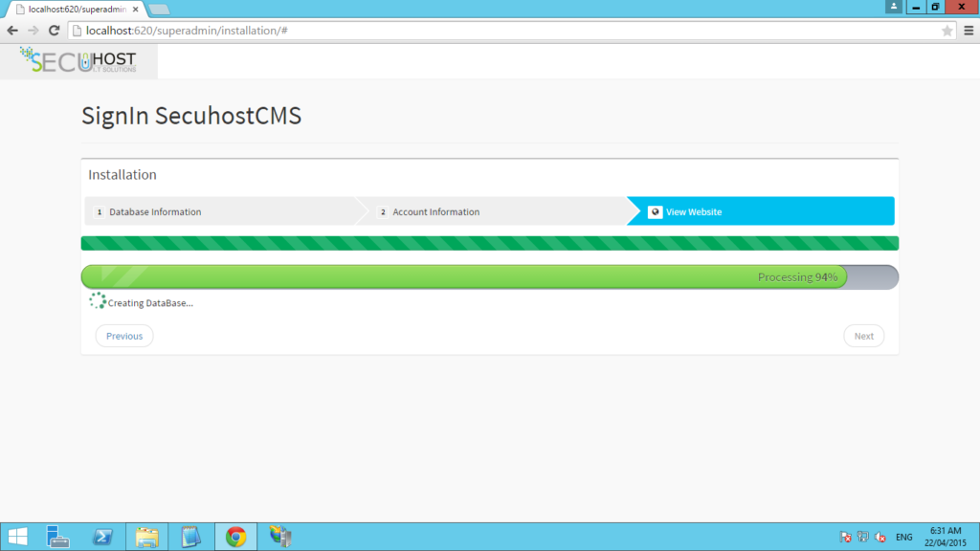Open Windows PowerShell from the taskbar
The width and height of the screenshot is (980, 551).
pyautogui.click(x=102, y=537)
